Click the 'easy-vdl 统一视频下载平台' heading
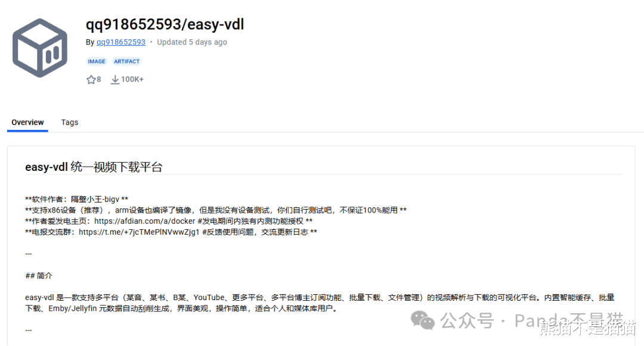The image size is (644, 346). [x=94, y=167]
